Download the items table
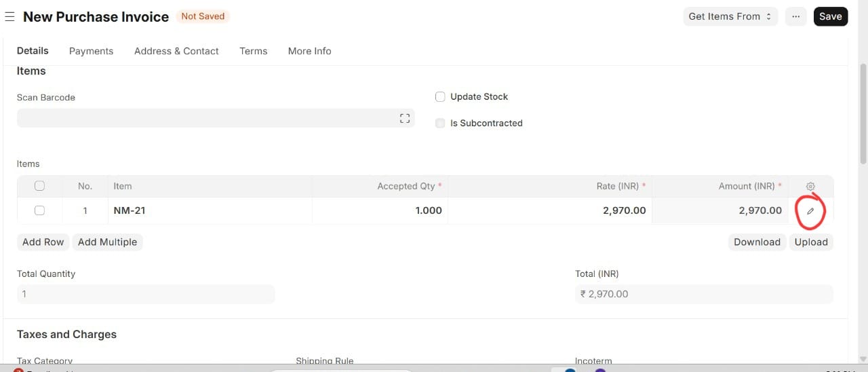868x372 pixels. click(757, 242)
